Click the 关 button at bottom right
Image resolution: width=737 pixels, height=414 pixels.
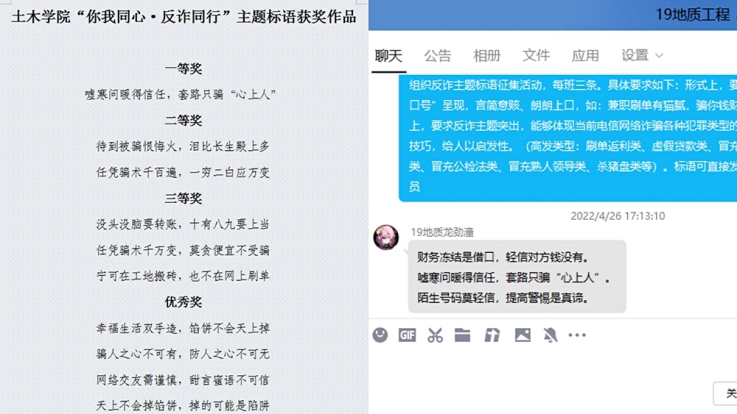coord(725,394)
